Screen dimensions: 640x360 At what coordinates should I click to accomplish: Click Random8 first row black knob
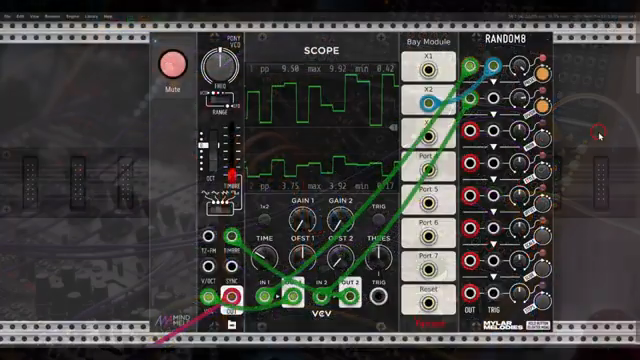click(x=519, y=65)
